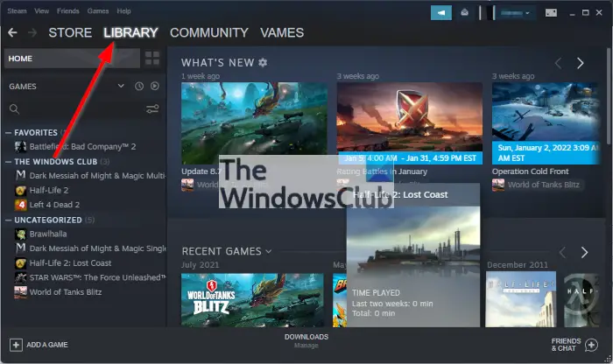This screenshot has height=364, width=613.
Task: Select Half-Life 2 in sidebar
Action: click(x=49, y=190)
